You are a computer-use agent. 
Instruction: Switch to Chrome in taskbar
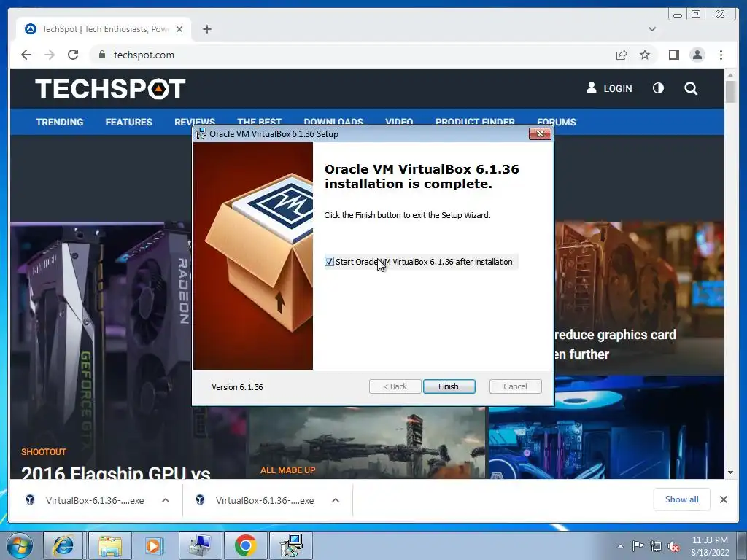point(245,545)
